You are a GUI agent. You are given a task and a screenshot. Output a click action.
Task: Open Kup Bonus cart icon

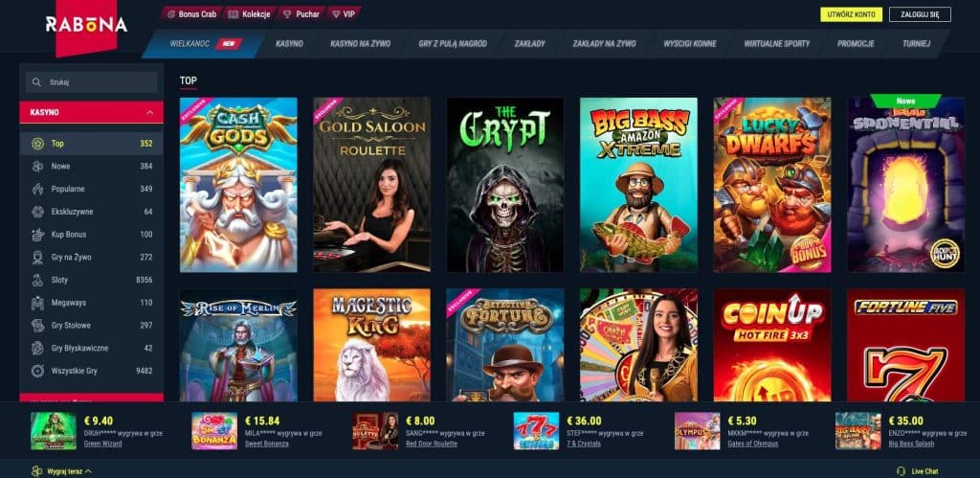(x=37, y=235)
